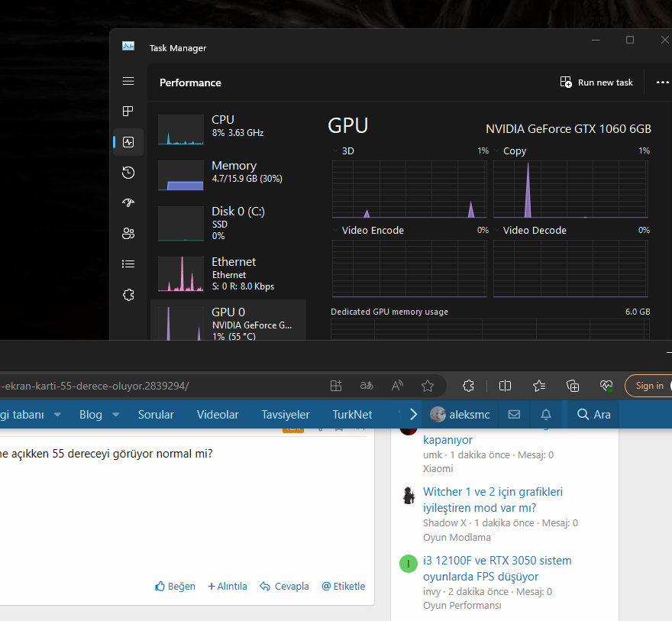Viewport: 672px width, 621px height.
Task: Open Oyun Performansı category link
Action: click(462, 605)
